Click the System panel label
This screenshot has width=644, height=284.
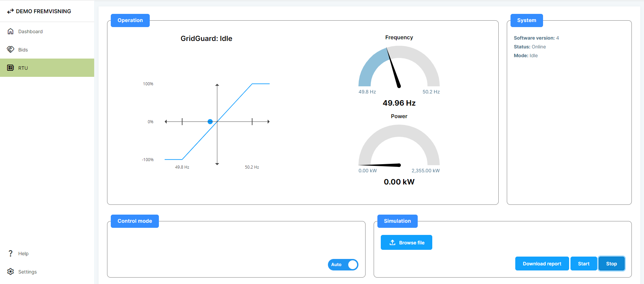(526, 20)
